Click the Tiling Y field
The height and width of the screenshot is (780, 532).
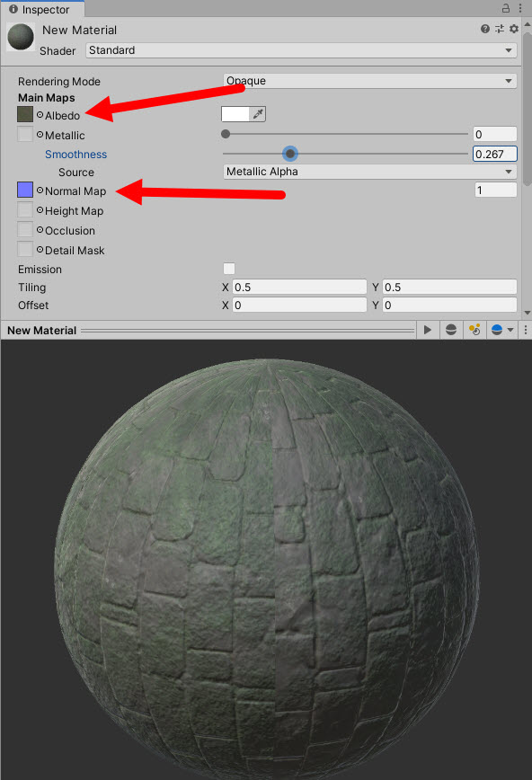(449, 287)
